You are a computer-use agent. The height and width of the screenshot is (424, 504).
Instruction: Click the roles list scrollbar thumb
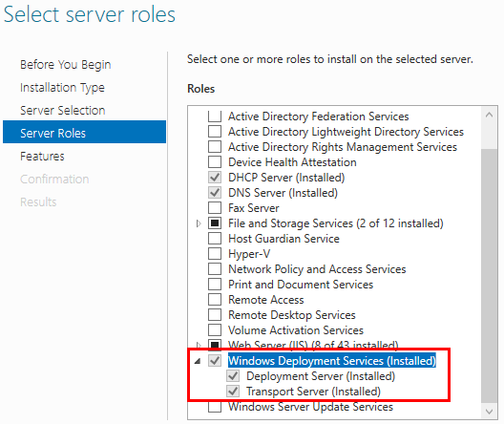pos(490,275)
